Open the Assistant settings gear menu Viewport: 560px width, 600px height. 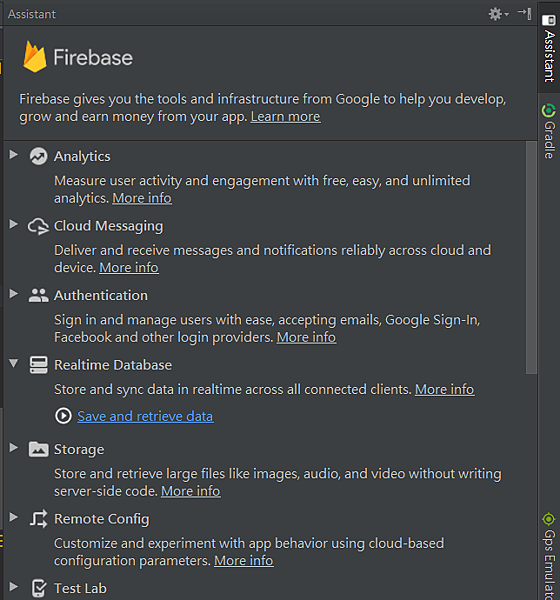pos(498,14)
